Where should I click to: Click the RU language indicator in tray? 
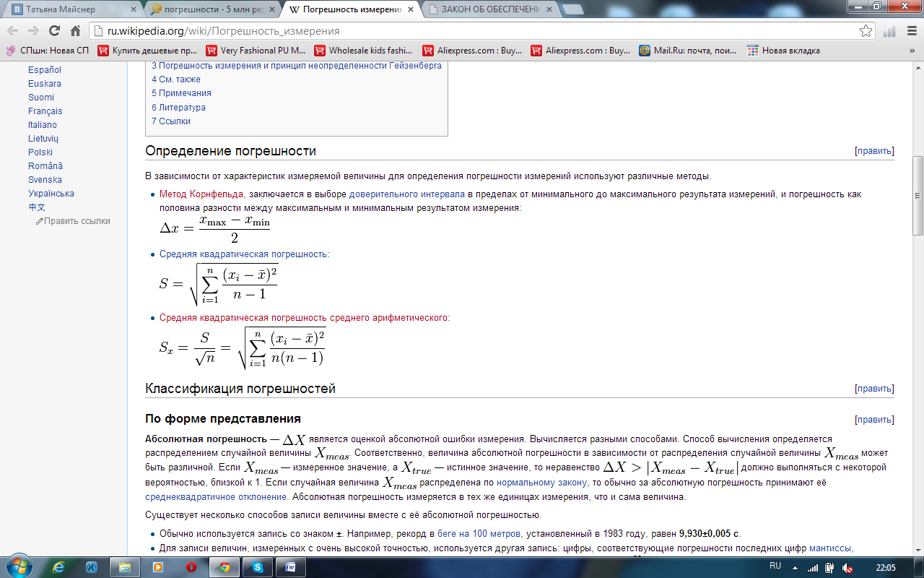(x=775, y=566)
